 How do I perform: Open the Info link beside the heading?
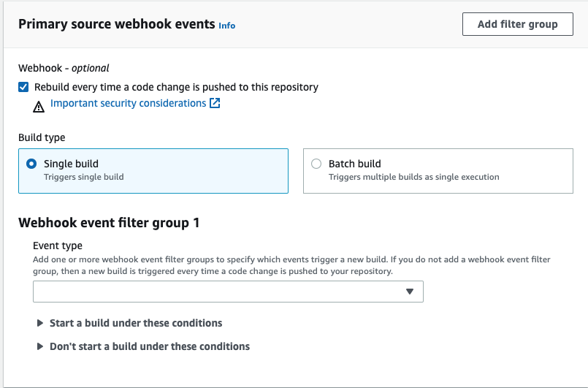click(x=227, y=26)
